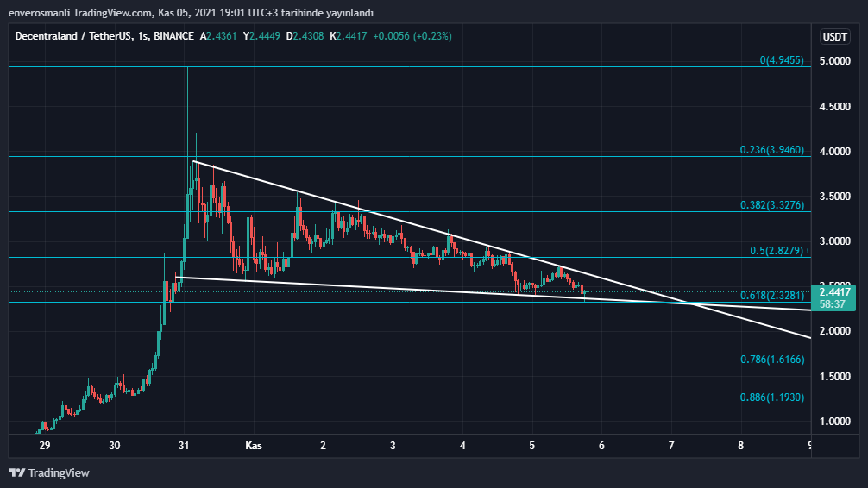Screen dimensions: 868x488
Task: Click the 0.5(2.8279) Fibonacci label
Action: 777,251
